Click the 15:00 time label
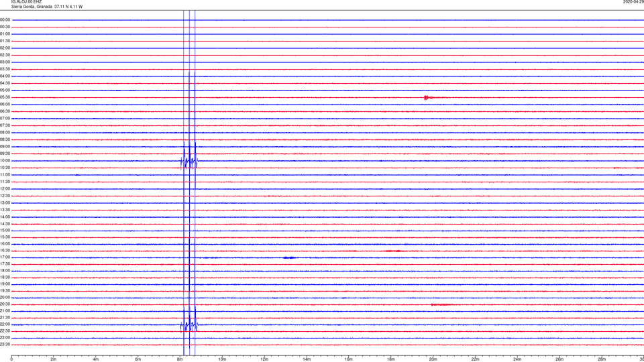Screen dimensions: 644x362 click(5, 230)
